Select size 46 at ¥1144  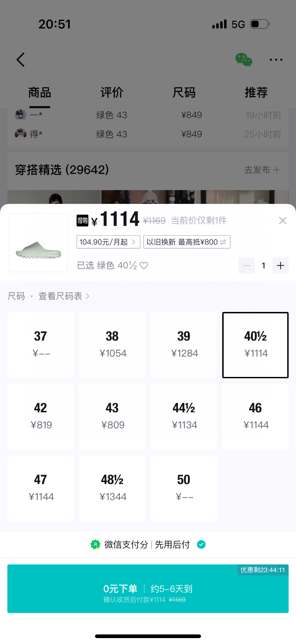coord(255,417)
